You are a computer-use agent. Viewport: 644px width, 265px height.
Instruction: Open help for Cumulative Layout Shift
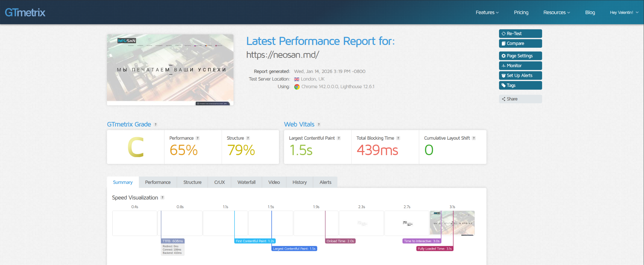point(474,138)
